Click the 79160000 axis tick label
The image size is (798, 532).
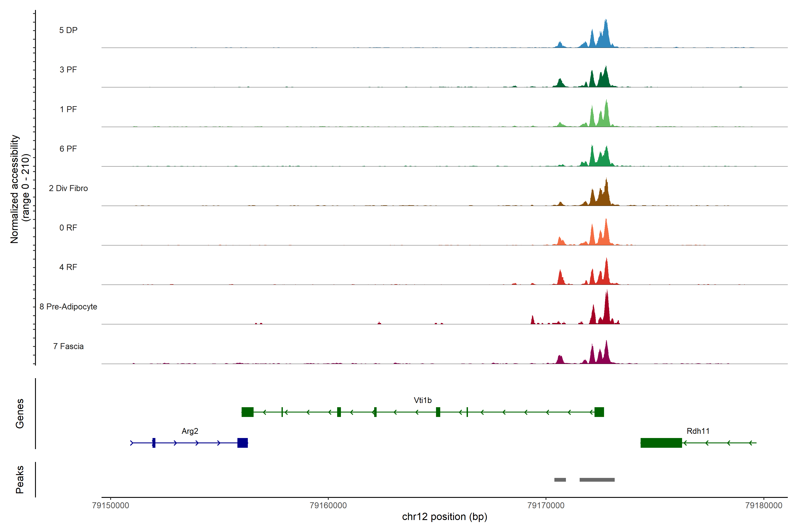click(328, 505)
